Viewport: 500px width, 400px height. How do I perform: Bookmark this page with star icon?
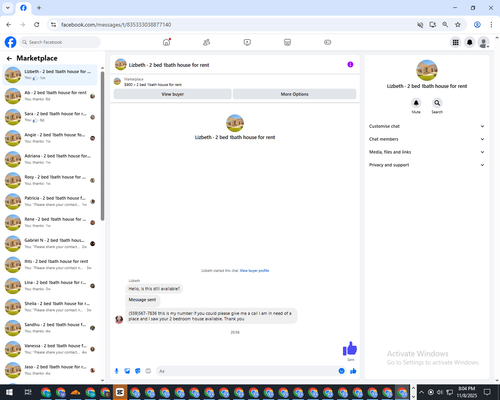tap(458, 25)
